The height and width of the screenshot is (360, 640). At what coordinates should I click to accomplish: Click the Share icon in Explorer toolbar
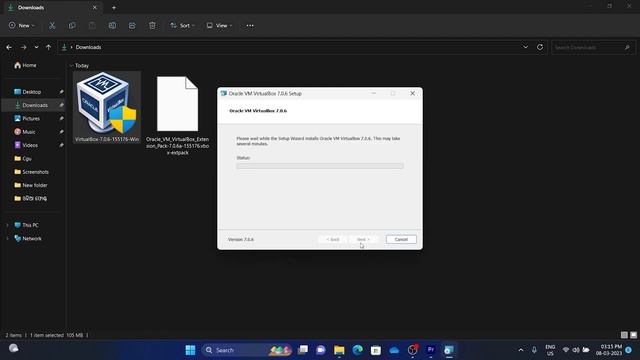[x=132, y=25]
